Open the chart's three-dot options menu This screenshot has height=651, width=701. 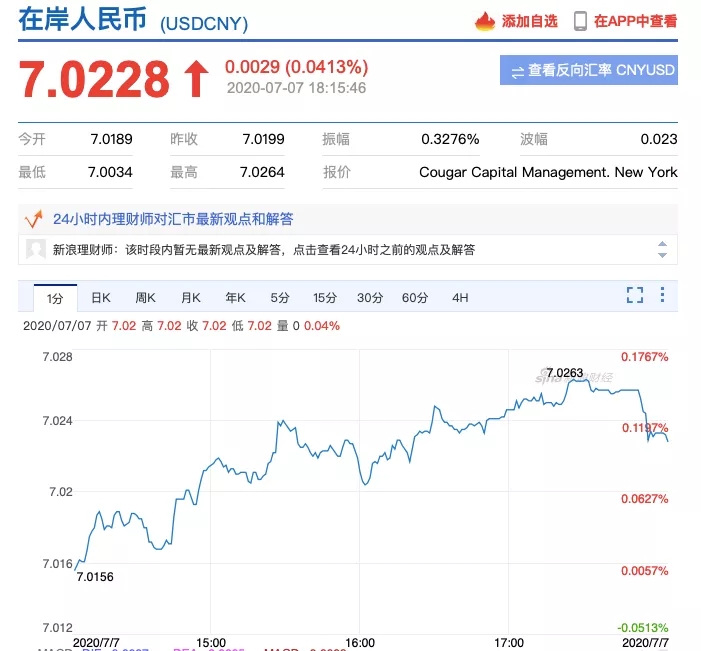(663, 295)
